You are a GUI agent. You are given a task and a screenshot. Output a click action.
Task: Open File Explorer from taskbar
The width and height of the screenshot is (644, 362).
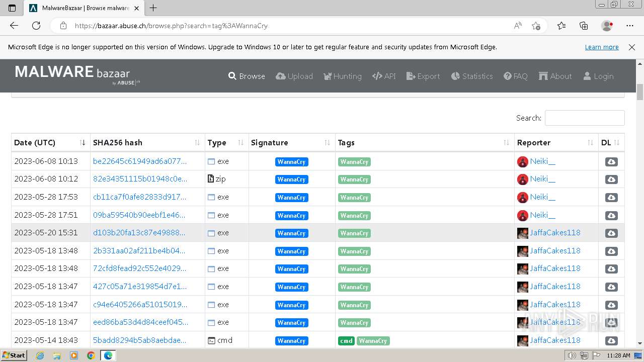pos(57,355)
